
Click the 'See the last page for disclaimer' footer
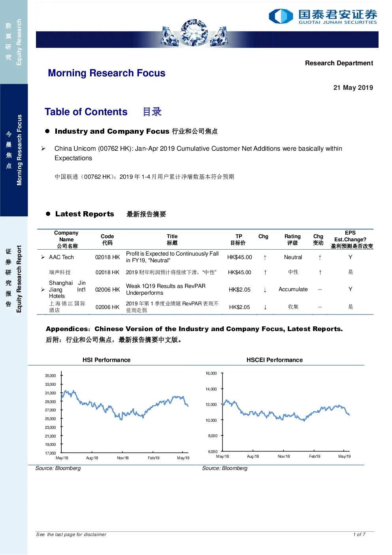[71, 534]
